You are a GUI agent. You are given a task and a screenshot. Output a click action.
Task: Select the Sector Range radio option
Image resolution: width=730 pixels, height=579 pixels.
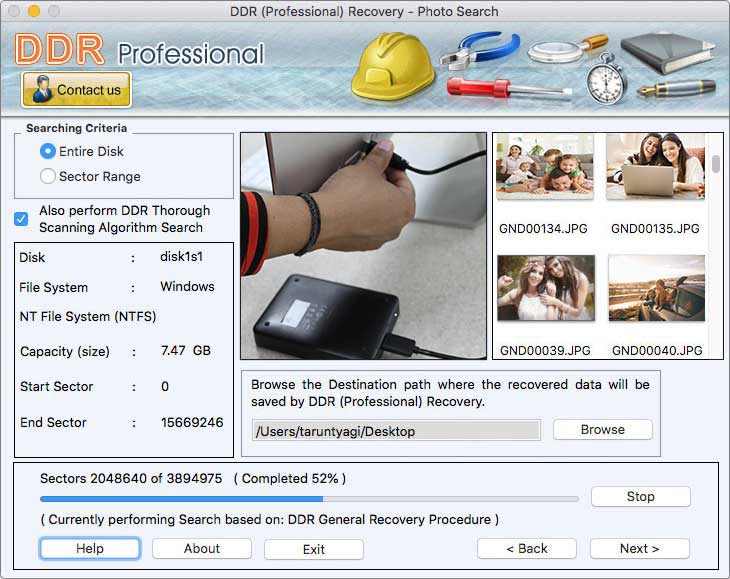pyautogui.click(x=47, y=176)
